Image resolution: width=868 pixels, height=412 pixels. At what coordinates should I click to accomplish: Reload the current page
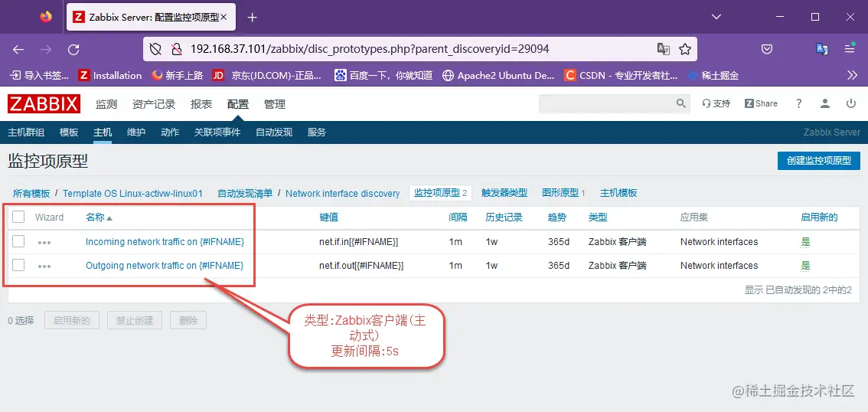73,49
